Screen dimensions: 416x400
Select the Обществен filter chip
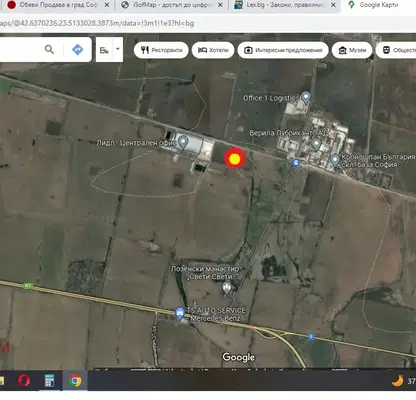tap(397, 50)
